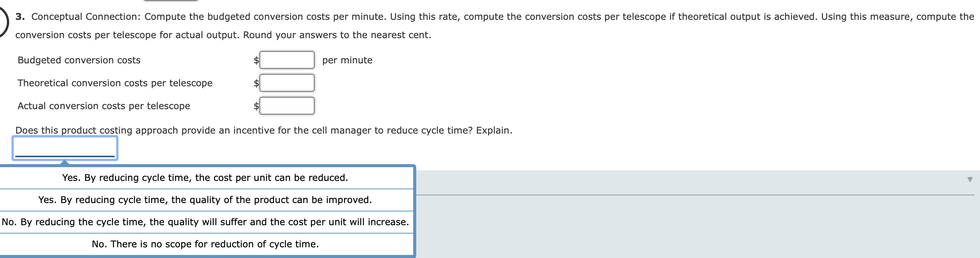Select the dollar sign beside the per minute field
The image size is (980, 258).
pyautogui.click(x=255, y=60)
